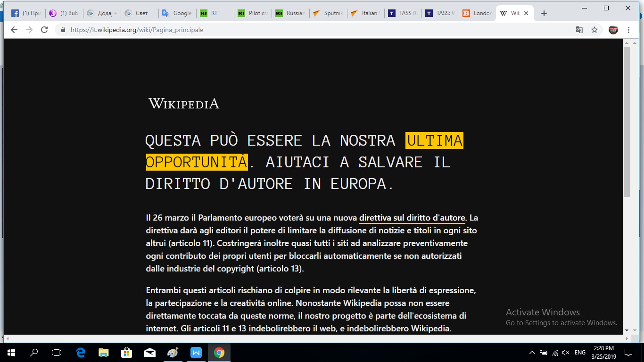Translate this page with Google Translate icon
This screenshot has height=362, width=644.
[579, 30]
